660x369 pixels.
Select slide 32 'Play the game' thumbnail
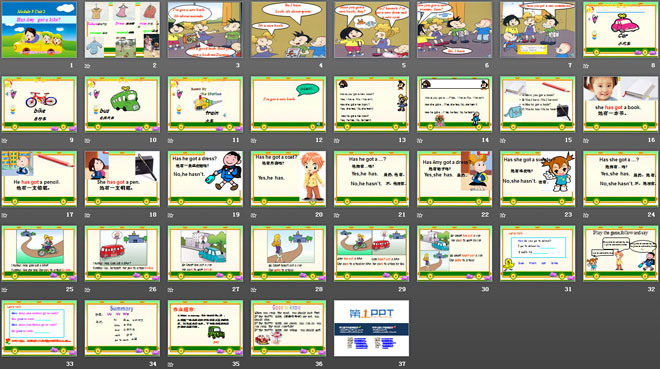point(621,253)
